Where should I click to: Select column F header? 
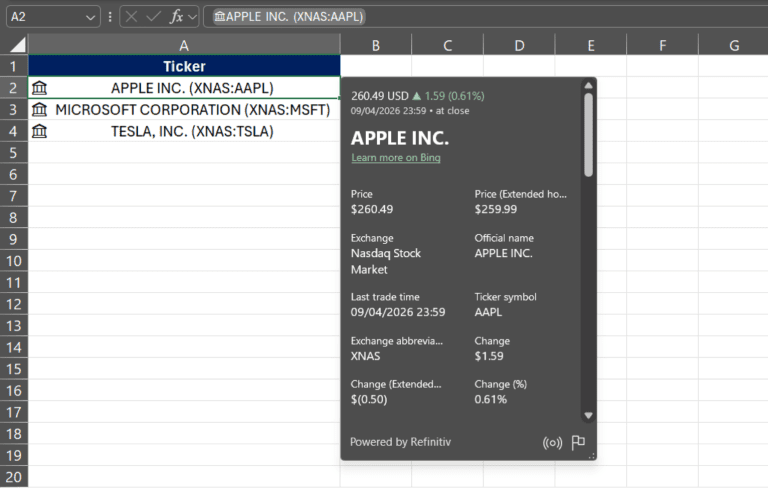point(662,45)
